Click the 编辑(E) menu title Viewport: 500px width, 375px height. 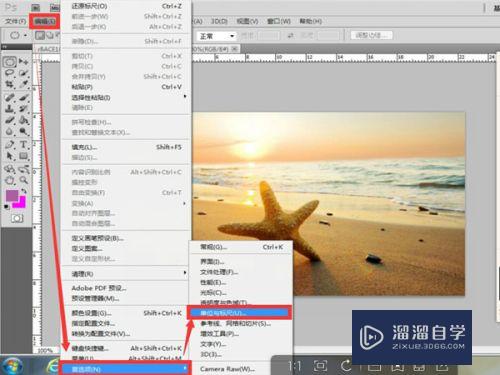pos(45,22)
